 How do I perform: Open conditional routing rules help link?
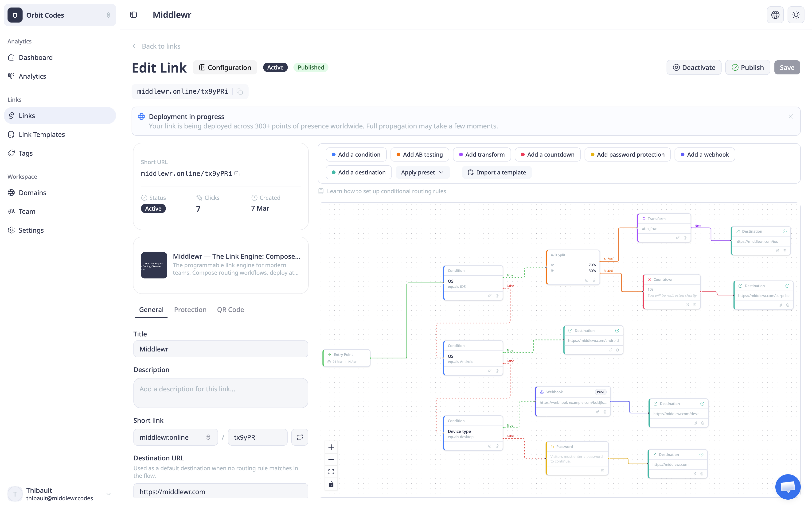386,191
